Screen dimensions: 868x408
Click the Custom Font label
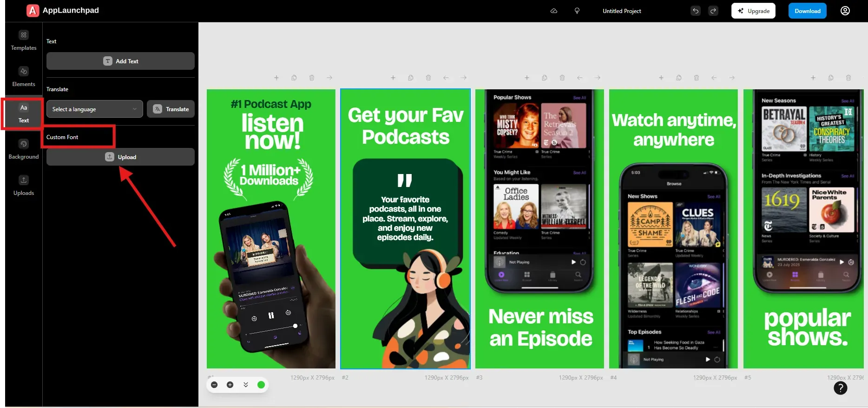pos(62,137)
